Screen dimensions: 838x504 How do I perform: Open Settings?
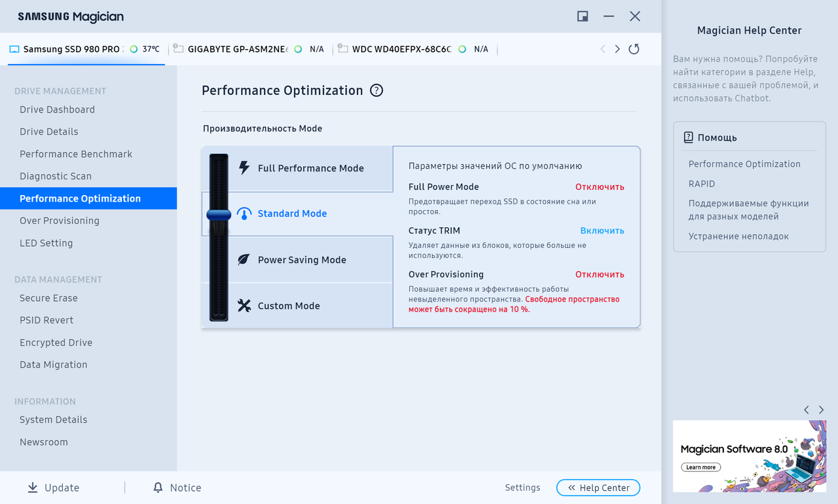click(x=522, y=488)
